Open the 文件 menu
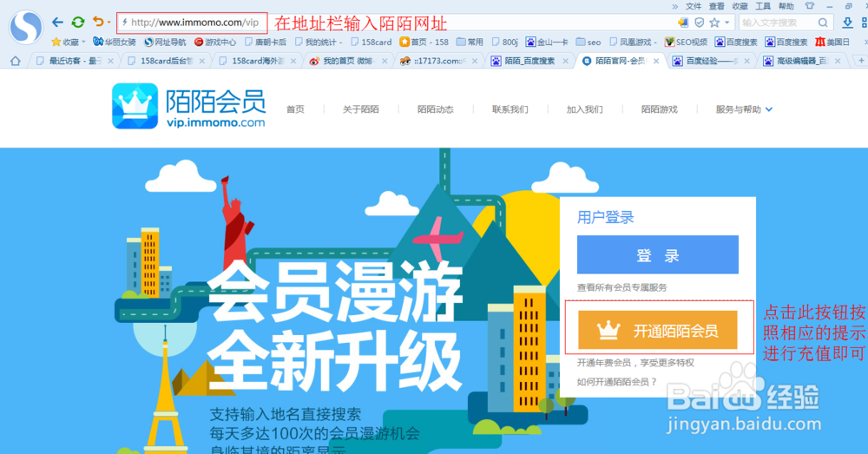 [693, 6]
